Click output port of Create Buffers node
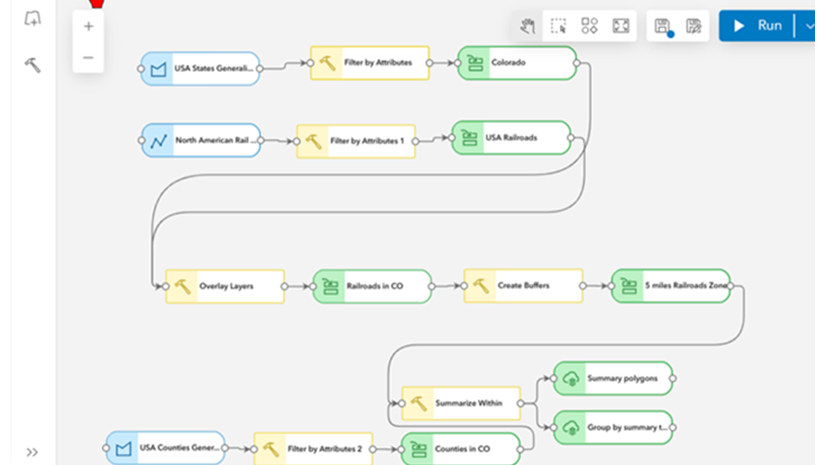The image size is (826, 465). coord(583,285)
